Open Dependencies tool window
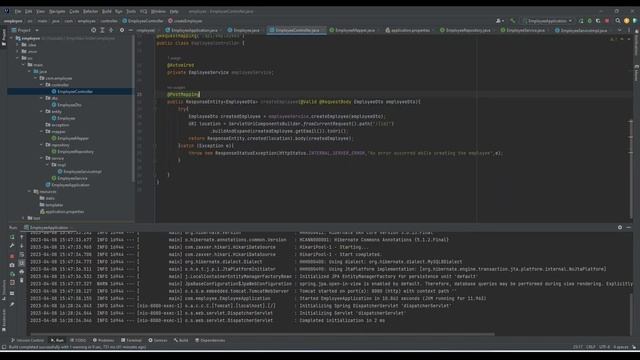Image resolution: width=640 pixels, height=360 pixels. tap(210, 340)
